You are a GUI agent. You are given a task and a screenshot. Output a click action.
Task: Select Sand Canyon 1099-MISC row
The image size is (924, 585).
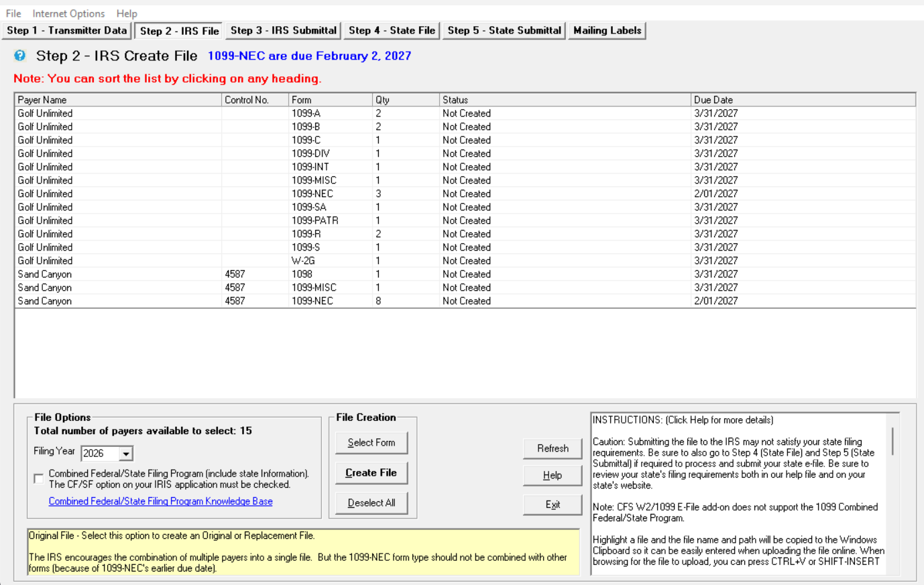coord(465,287)
